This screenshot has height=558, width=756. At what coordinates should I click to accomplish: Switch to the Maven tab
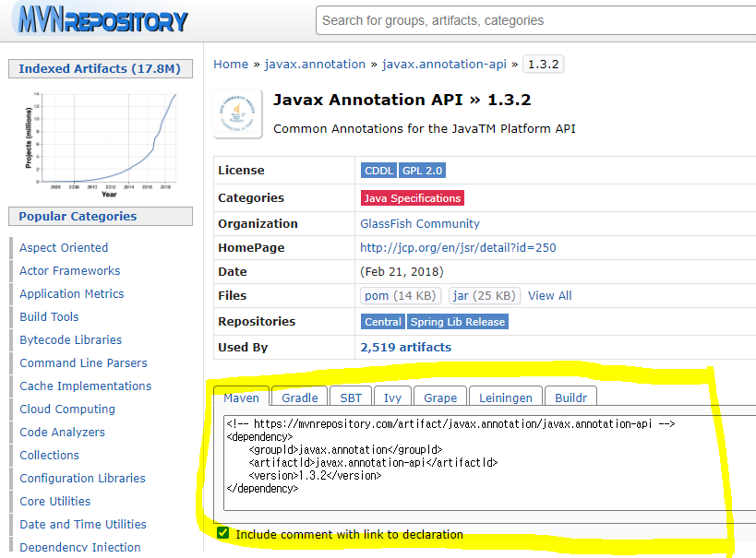(242, 398)
